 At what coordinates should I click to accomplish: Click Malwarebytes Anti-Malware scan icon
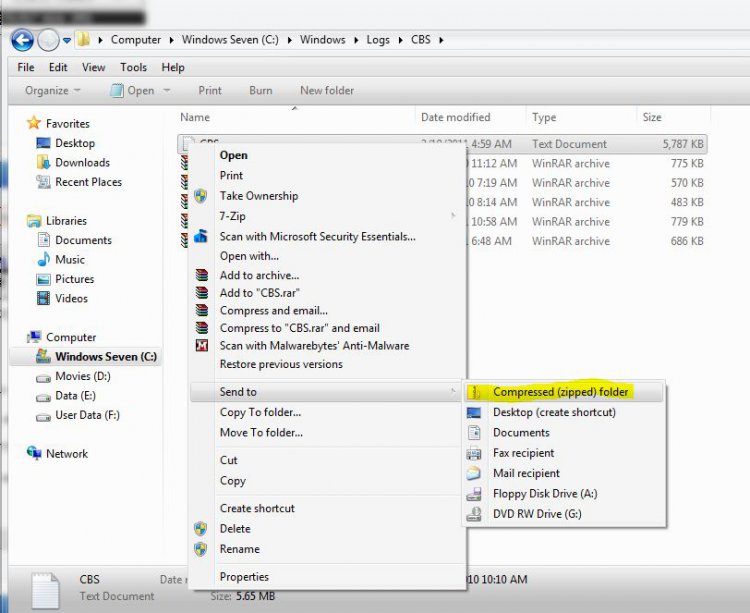[x=202, y=345]
